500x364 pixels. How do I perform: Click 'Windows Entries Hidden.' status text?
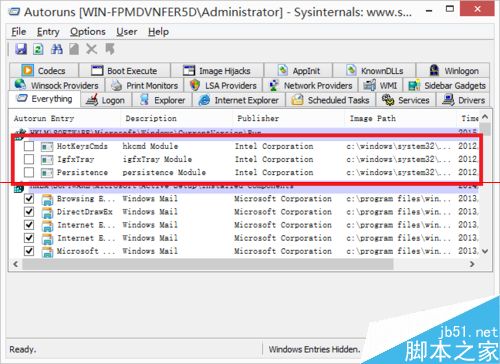(314, 349)
